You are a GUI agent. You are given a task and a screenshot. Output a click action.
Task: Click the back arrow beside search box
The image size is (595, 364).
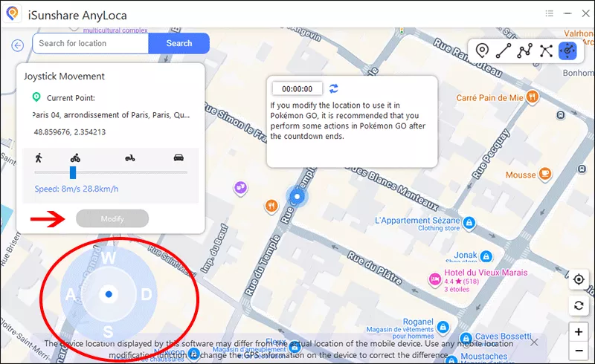[17, 45]
